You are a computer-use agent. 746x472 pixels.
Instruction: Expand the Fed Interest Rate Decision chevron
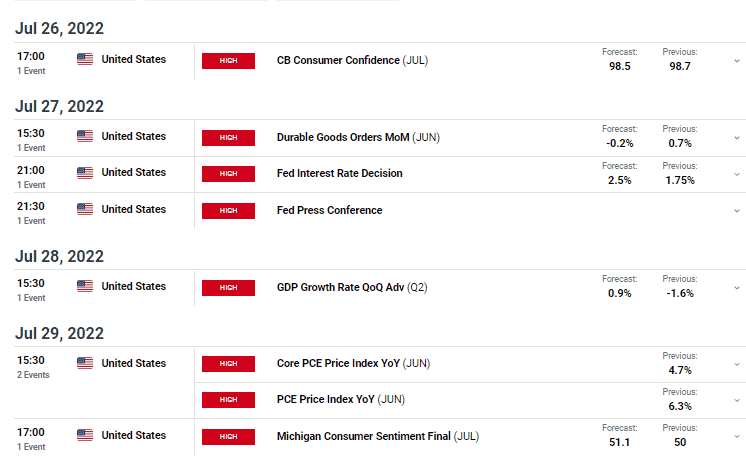coord(736,174)
